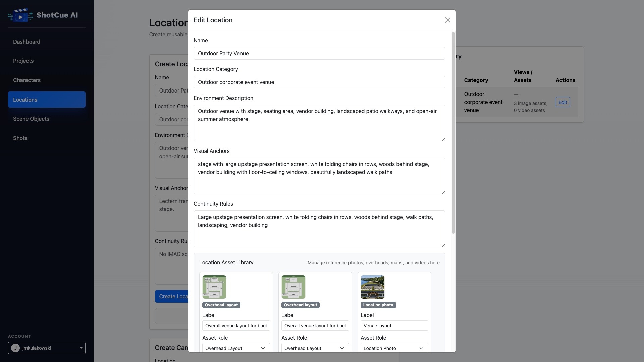Click into the Continuity Rules textarea
The height and width of the screenshot is (362, 644).
coord(319,229)
